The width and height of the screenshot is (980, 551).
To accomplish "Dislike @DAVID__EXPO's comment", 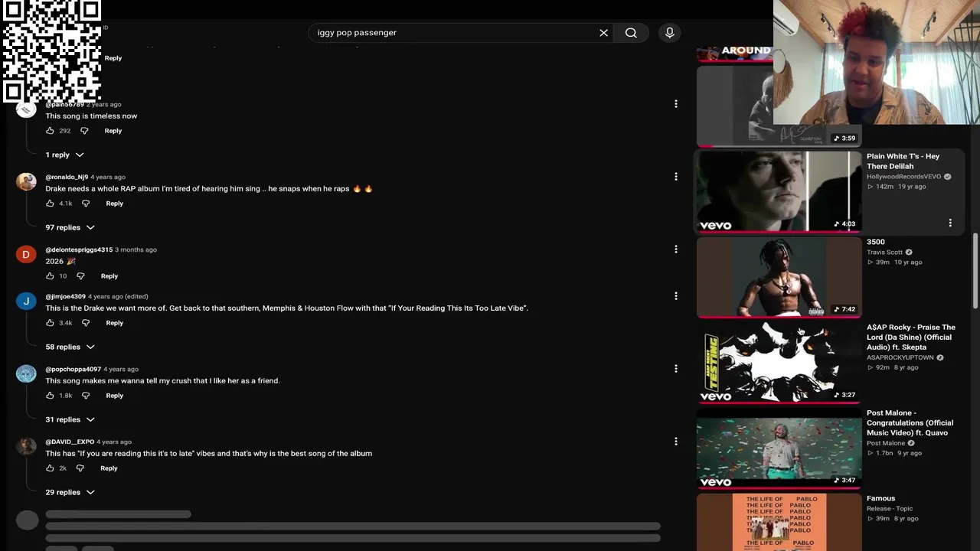I will coord(80,468).
